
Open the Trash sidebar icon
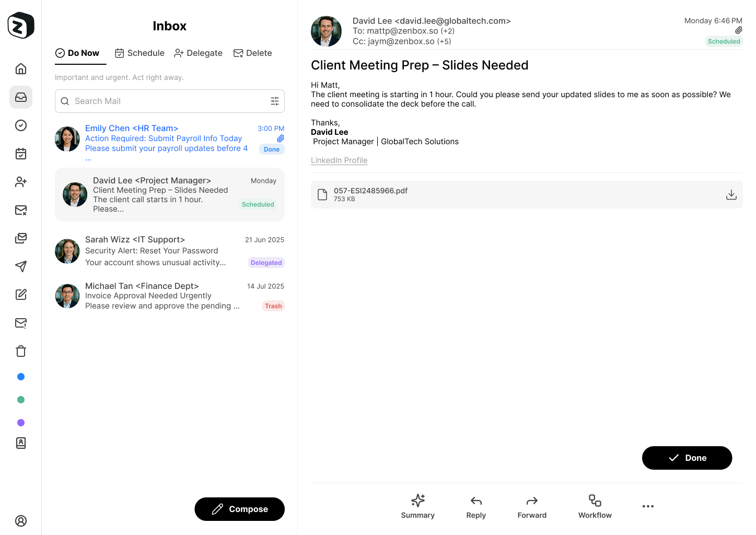tap(20, 351)
